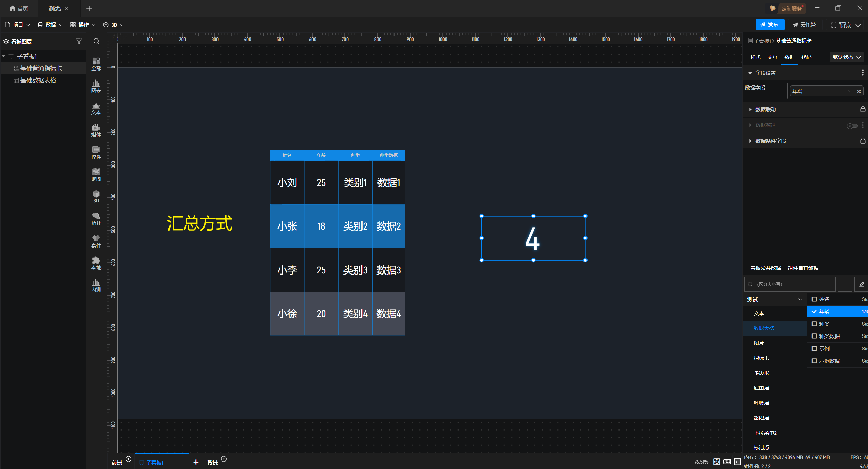Toggle the 数据筛选 switch
This screenshot has width=868, height=469.
tap(852, 126)
